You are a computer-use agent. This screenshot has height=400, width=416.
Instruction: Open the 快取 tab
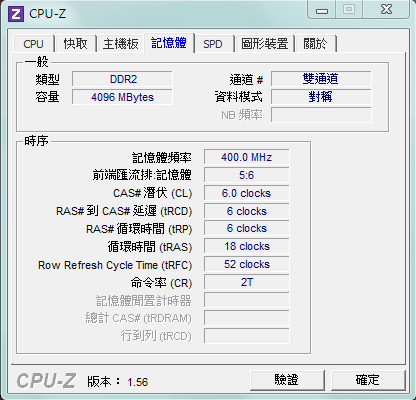(x=76, y=44)
